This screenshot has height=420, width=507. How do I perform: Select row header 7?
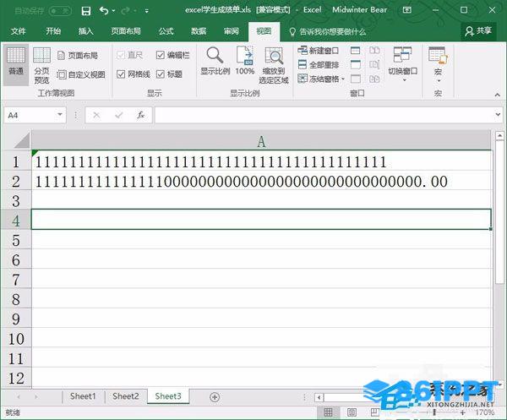pyautogui.click(x=16, y=280)
